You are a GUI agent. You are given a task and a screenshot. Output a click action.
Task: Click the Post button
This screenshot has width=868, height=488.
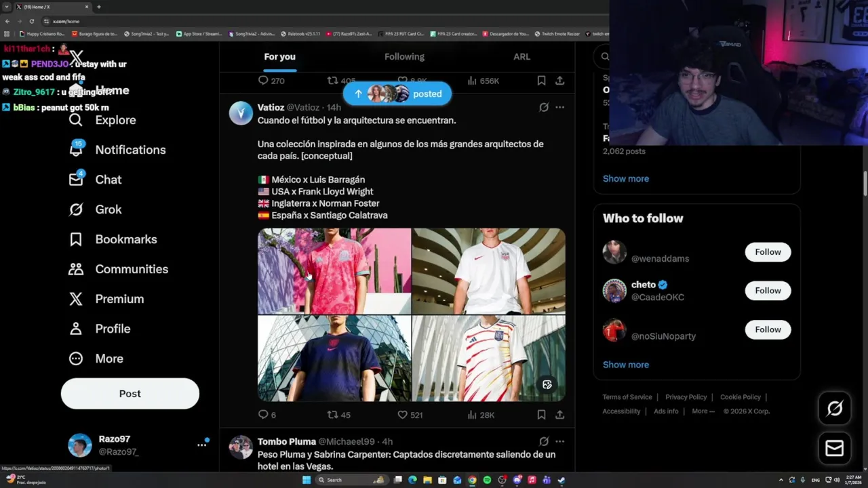[130, 394]
